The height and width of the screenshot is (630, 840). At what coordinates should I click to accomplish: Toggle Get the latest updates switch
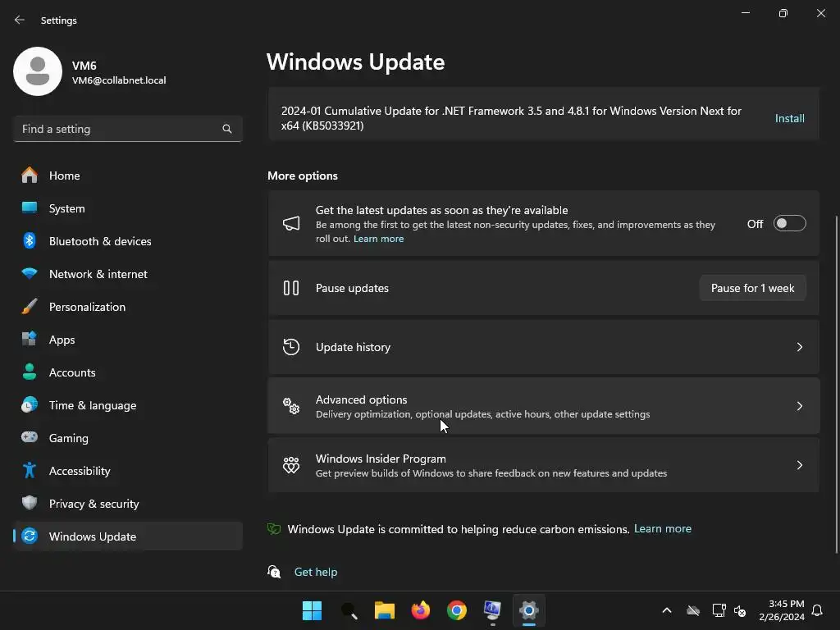[789, 223]
